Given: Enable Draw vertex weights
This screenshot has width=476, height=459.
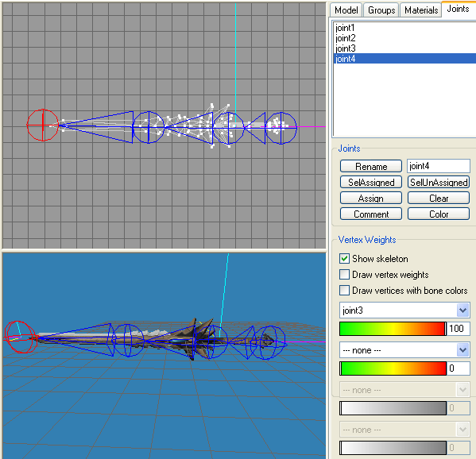Looking at the screenshot, I should tap(344, 275).
